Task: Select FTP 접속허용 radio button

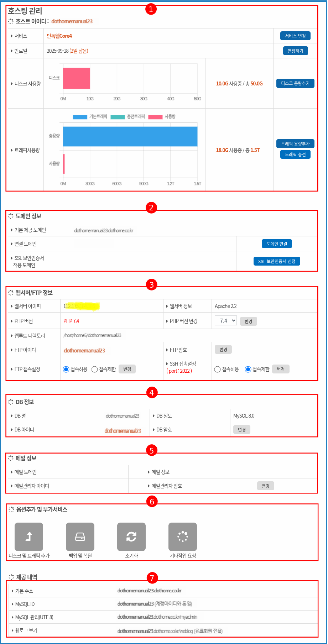Action: [66, 369]
